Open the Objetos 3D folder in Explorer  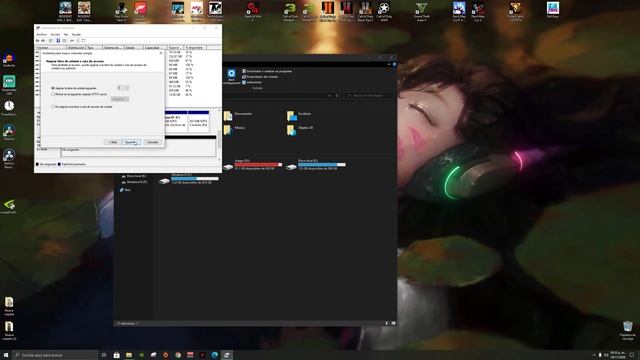[x=300, y=129]
